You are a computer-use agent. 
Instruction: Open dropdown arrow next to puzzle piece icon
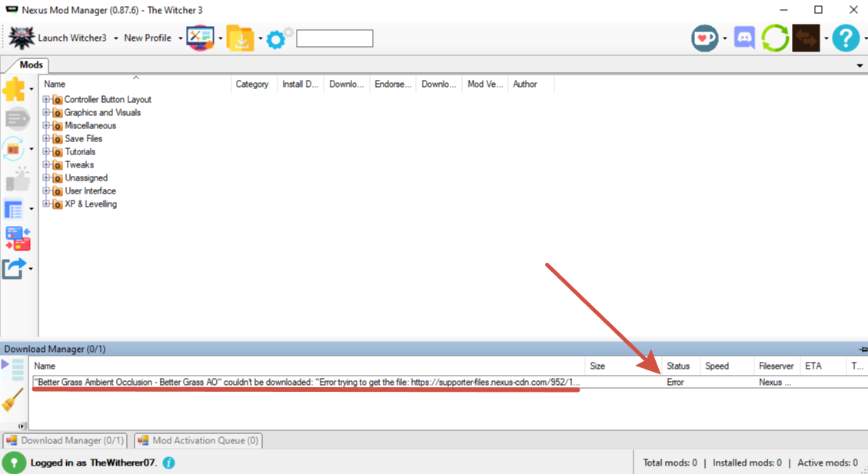[31, 89]
